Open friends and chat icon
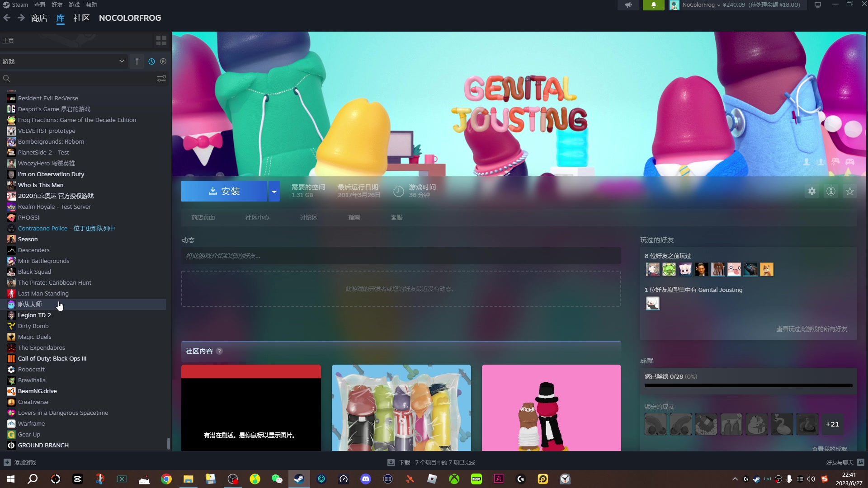The width and height of the screenshot is (868, 488). click(861, 462)
